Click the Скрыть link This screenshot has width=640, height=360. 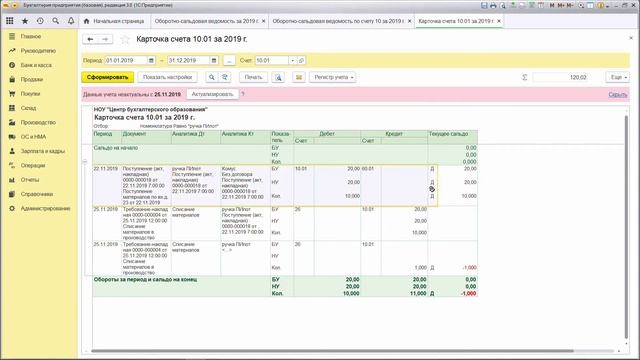pos(618,94)
